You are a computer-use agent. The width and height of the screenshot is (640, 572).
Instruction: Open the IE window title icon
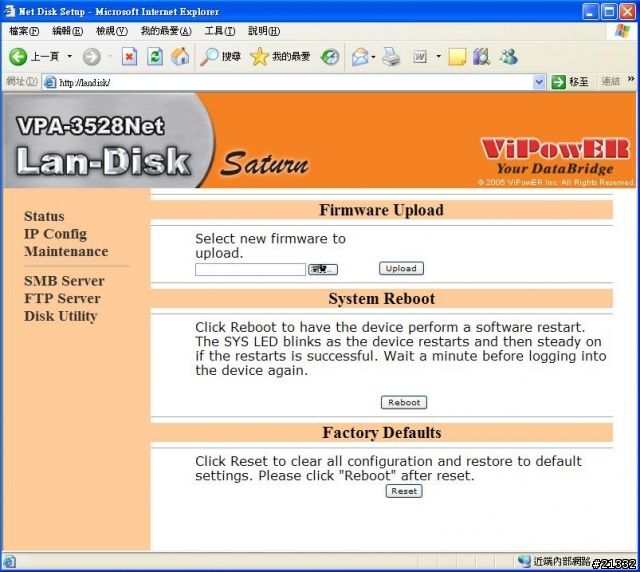coord(9,11)
